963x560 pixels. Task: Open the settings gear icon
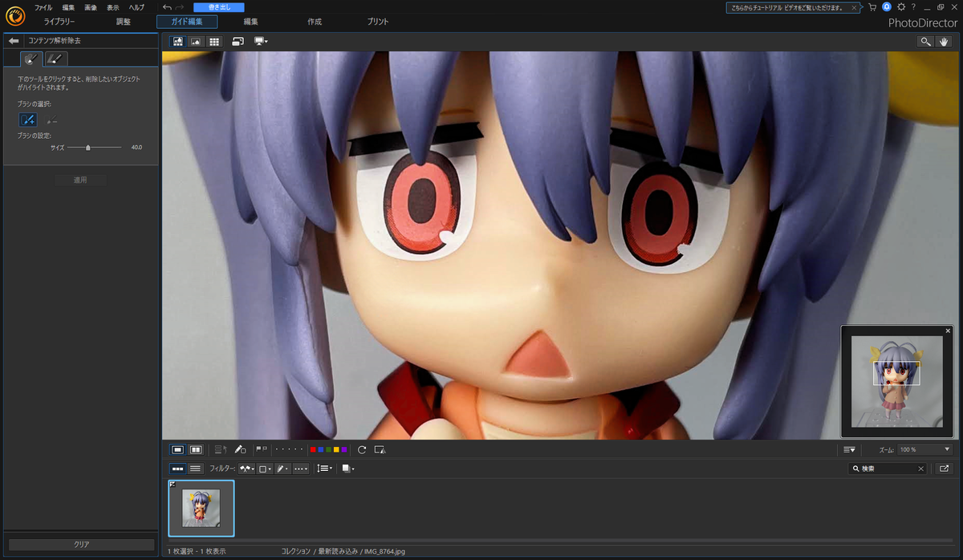point(901,6)
